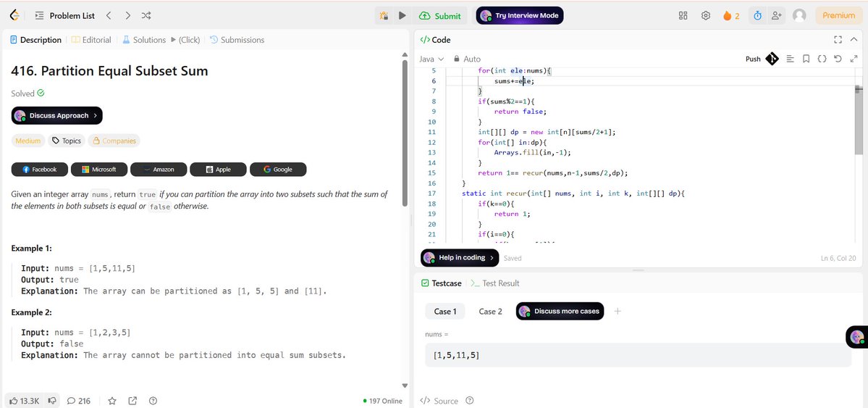The width and height of the screenshot is (868, 408).
Task: Click the description scroll down arrow
Action: click(405, 386)
